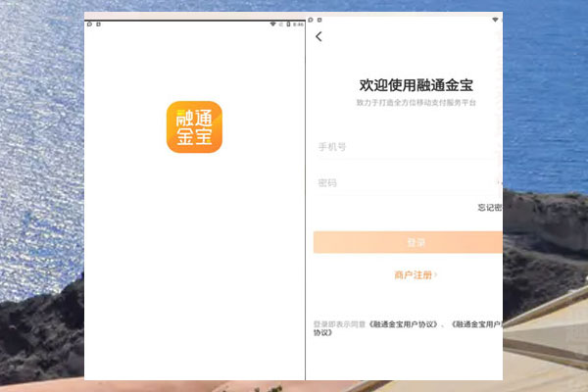This screenshot has width=588, height=392.
Task: Click the square notification icon on login screen
Action: click(319, 20)
